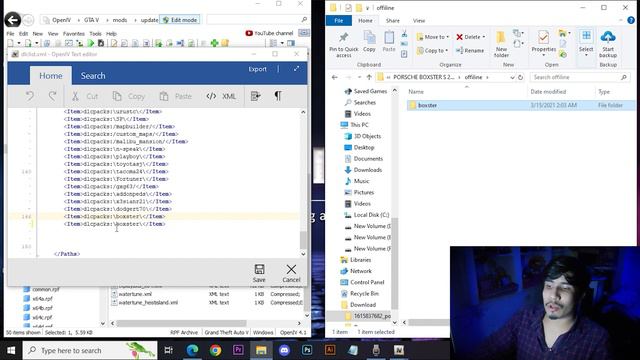Click Rename in Explorer ribbon

(x=470, y=51)
